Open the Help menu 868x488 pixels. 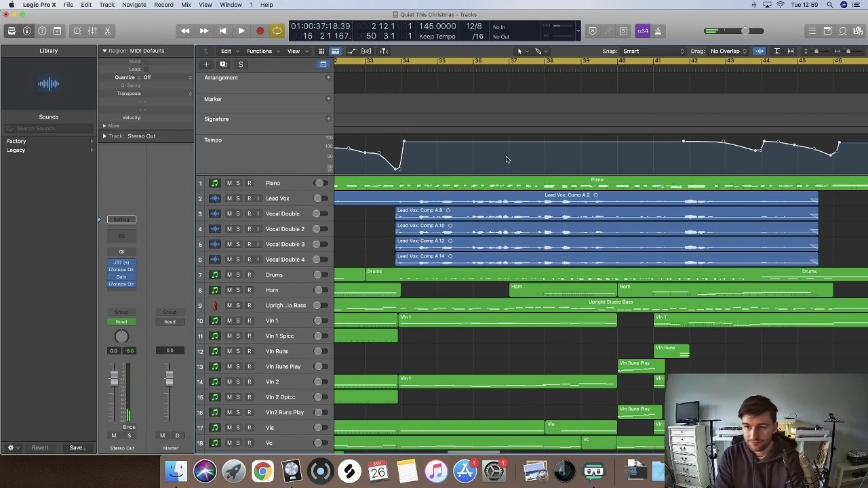pyautogui.click(x=267, y=5)
